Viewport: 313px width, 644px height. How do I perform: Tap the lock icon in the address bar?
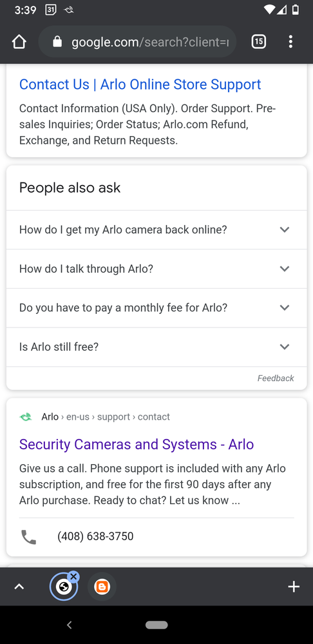point(57,41)
